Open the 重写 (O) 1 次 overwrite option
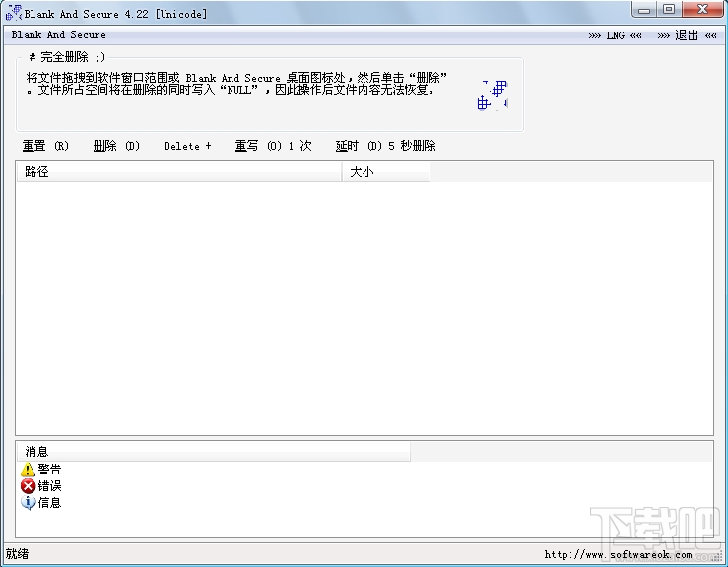This screenshot has height=567, width=728. pyautogui.click(x=273, y=146)
